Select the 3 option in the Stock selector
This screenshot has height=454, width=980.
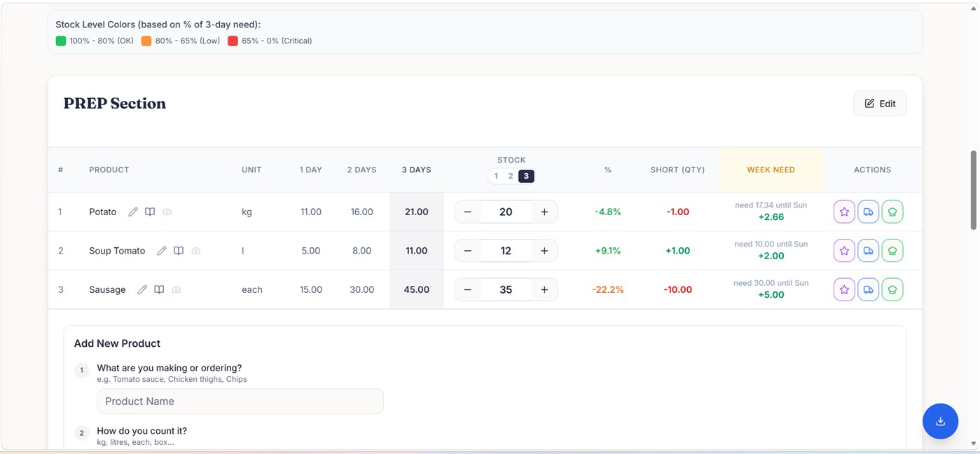[526, 176]
